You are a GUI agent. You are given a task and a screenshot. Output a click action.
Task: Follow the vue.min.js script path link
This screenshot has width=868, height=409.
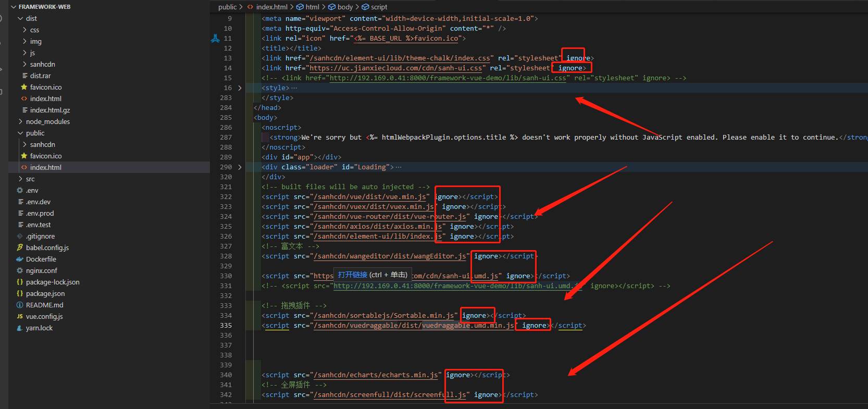pos(370,197)
